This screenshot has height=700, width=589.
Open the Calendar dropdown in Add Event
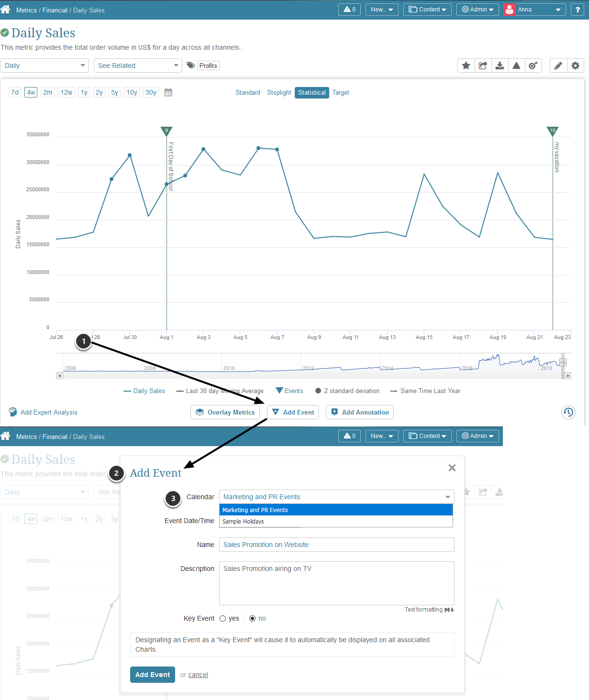(x=337, y=497)
